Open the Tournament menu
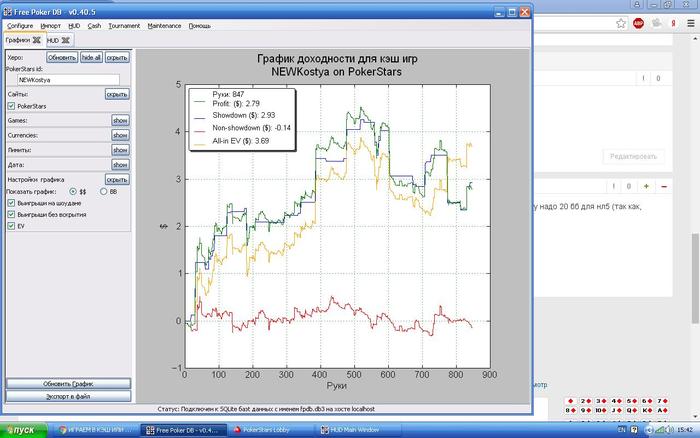Viewport: 700px width, 438px height. click(x=124, y=26)
